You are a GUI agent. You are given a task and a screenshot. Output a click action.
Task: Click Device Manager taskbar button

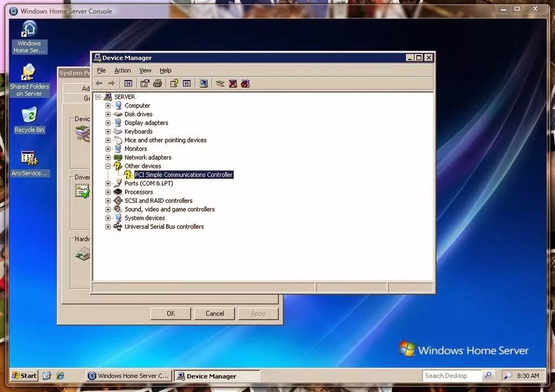pos(217,376)
